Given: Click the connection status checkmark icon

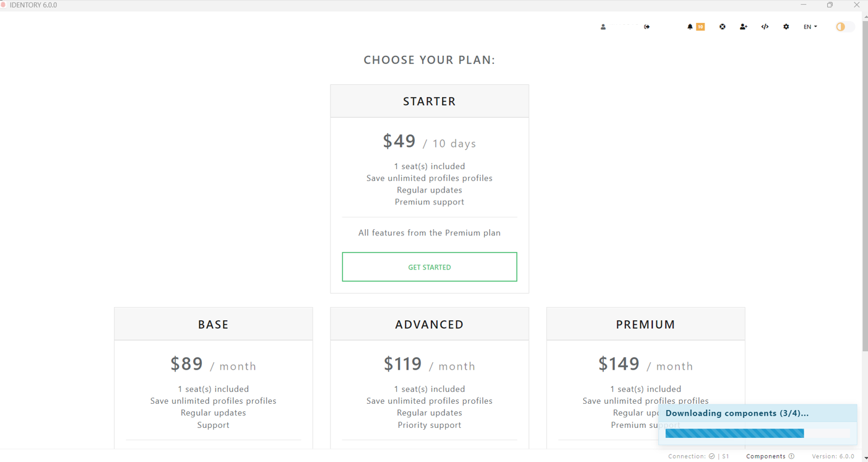Looking at the screenshot, I should (x=712, y=456).
